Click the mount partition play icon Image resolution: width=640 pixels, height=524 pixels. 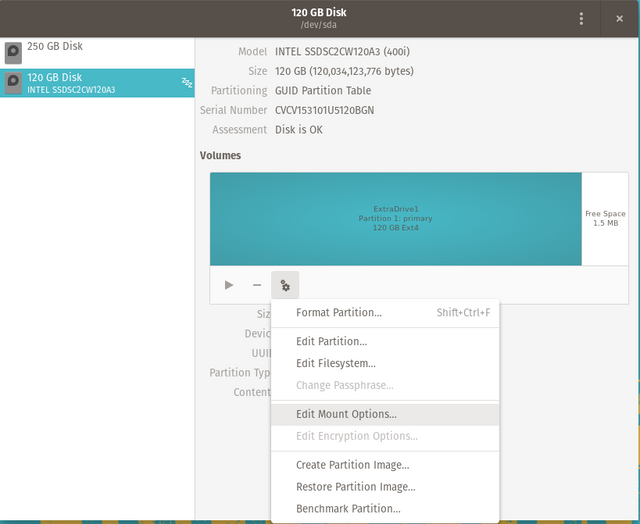coord(229,285)
